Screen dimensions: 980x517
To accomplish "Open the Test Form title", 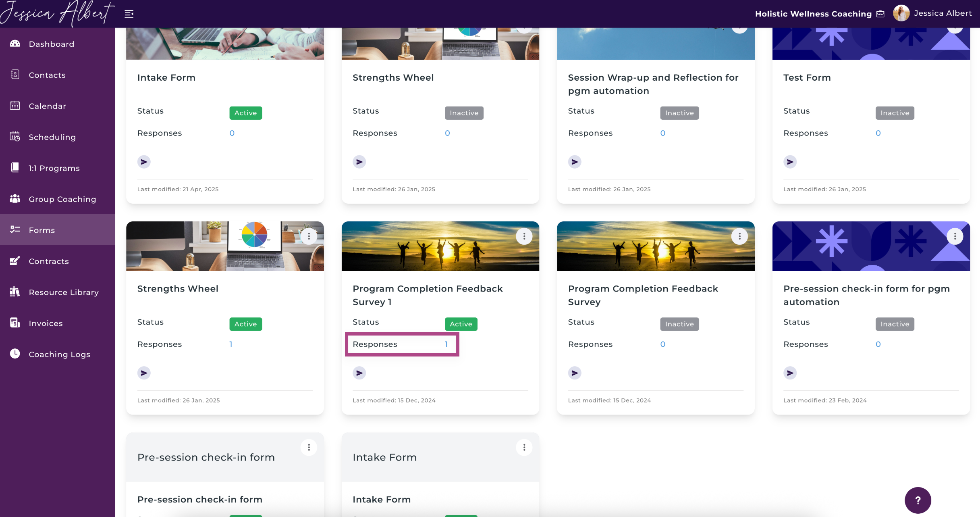I will pos(807,77).
